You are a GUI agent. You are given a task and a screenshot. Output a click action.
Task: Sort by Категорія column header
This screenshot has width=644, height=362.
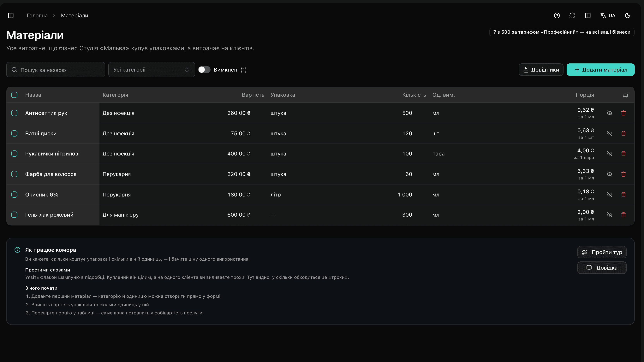pos(115,95)
